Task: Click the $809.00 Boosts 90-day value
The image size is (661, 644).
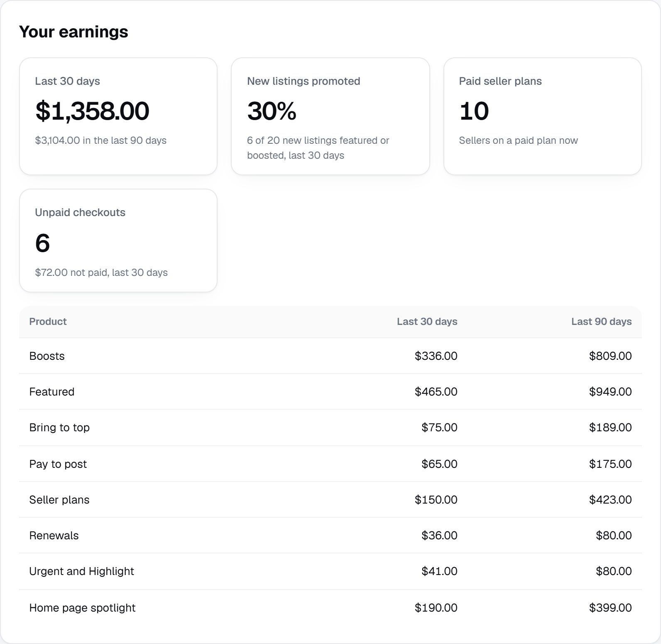Action: [610, 356]
